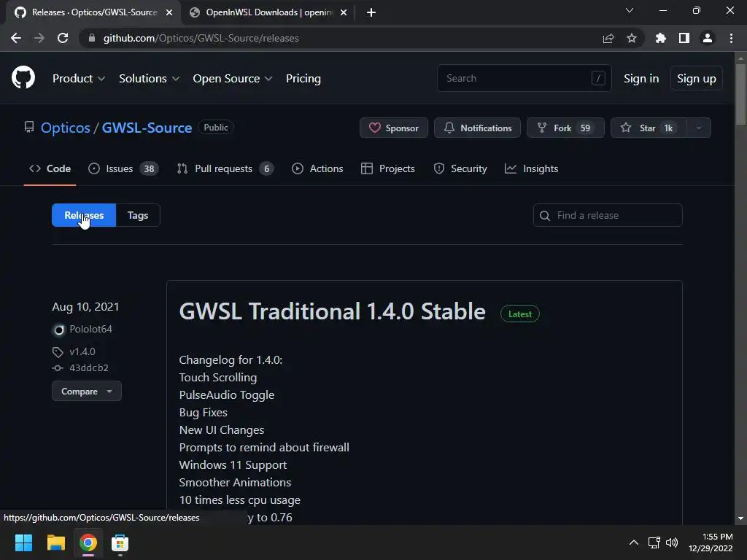Open the Issues tab
The image size is (747, 560).
pyautogui.click(x=123, y=168)
